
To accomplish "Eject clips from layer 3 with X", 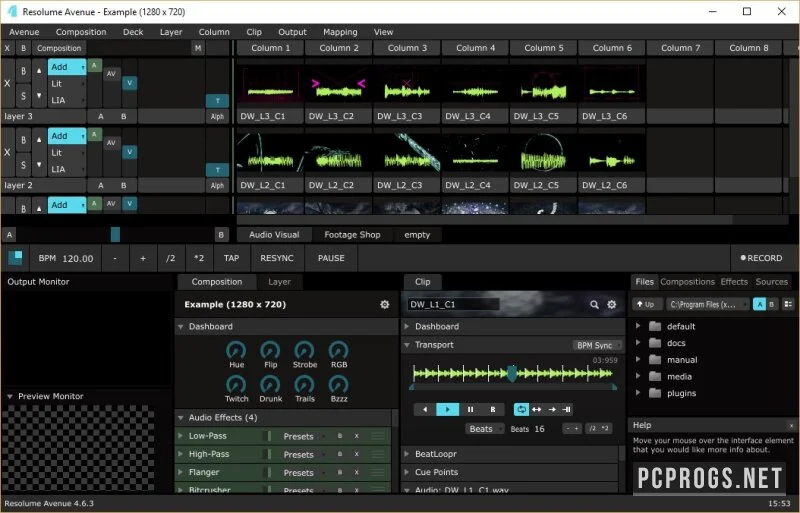I will point(7,83).
